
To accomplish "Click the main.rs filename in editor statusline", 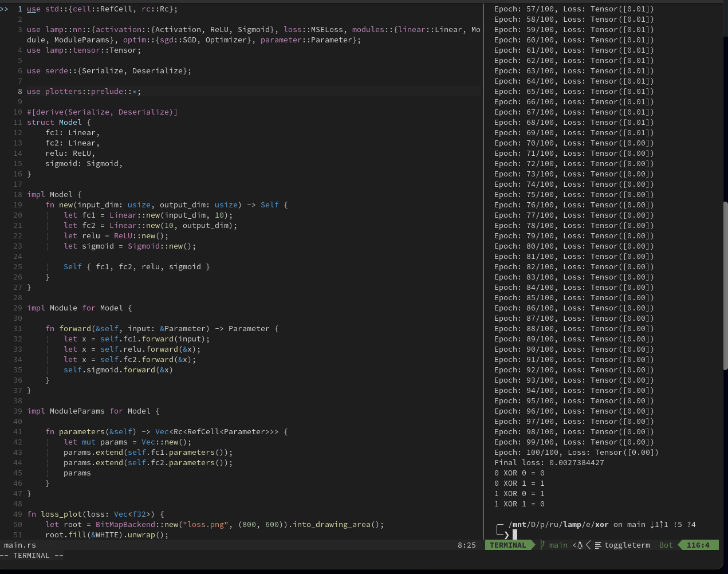I will (20, 545).
